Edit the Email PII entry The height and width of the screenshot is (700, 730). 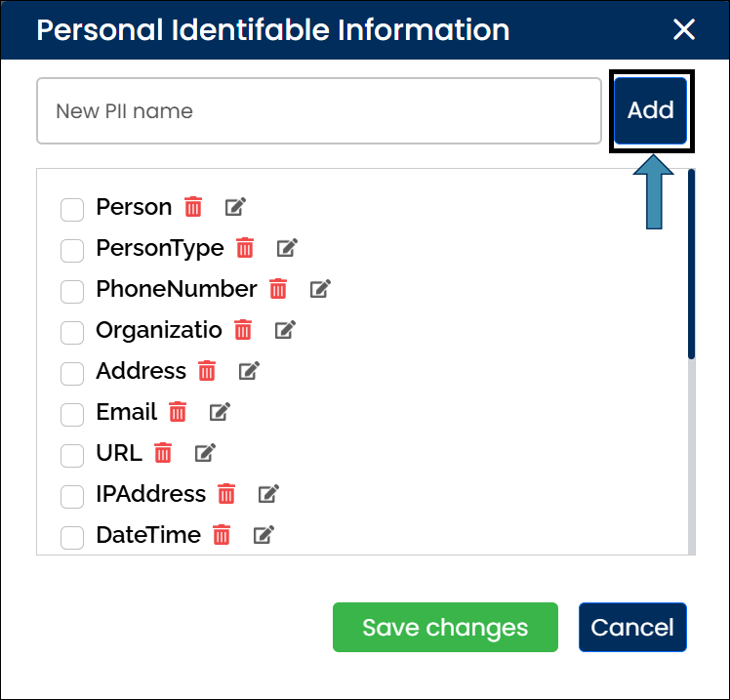click(220, 412)
